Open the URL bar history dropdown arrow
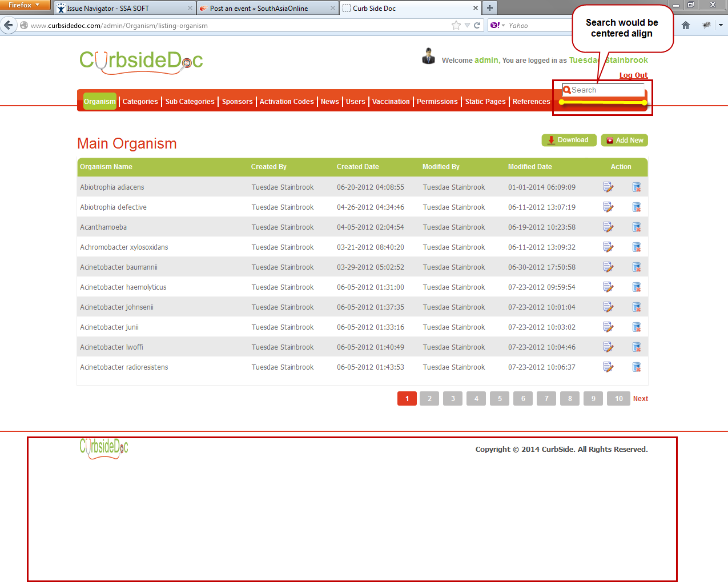728x585 pixels. [467, 25]
